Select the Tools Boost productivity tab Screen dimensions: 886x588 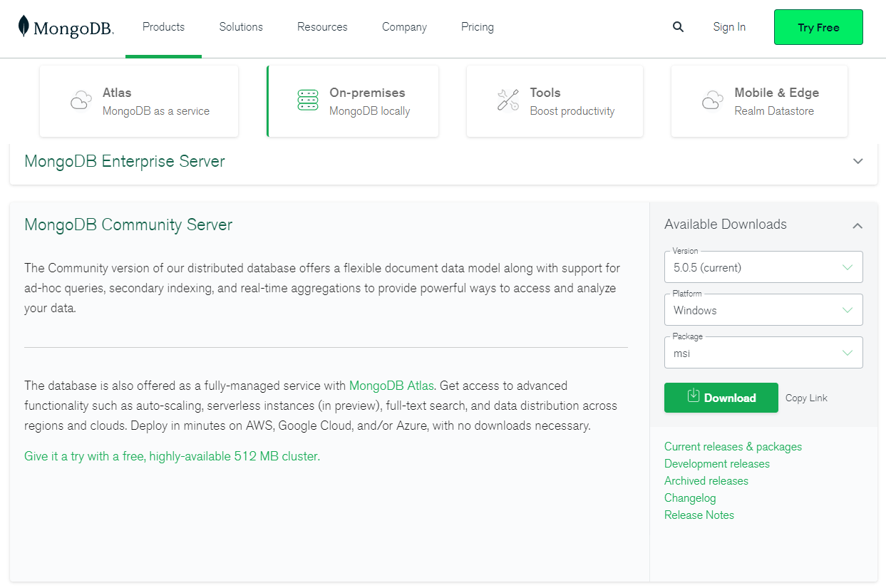[x=555, y=101]
